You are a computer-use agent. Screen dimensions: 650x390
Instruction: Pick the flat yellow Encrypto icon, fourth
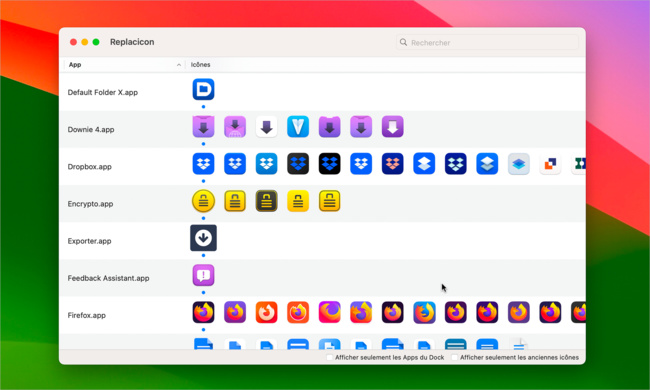(x=298, y=201)
